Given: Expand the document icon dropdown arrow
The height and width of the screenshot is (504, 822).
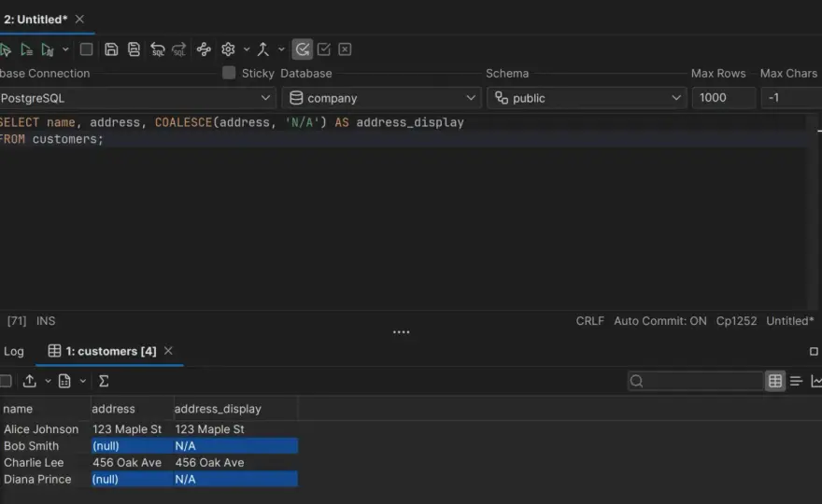Looking at the screenshot, I should pos(83,381).
